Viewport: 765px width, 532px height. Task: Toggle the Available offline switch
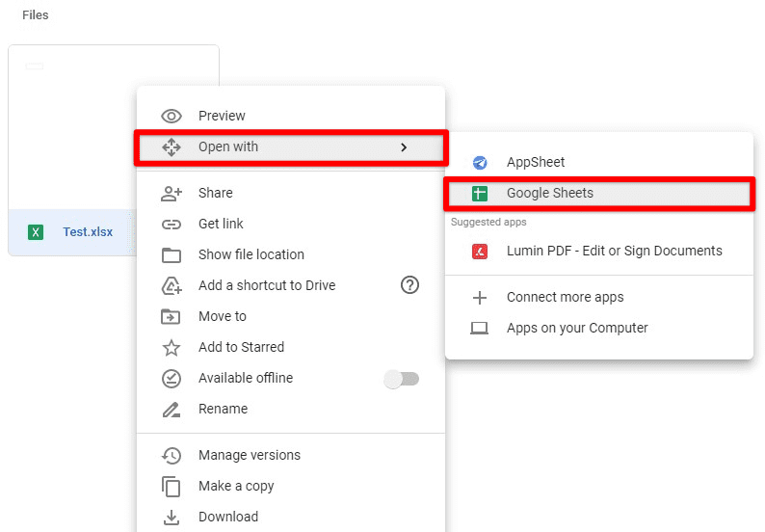click(402, 379)
